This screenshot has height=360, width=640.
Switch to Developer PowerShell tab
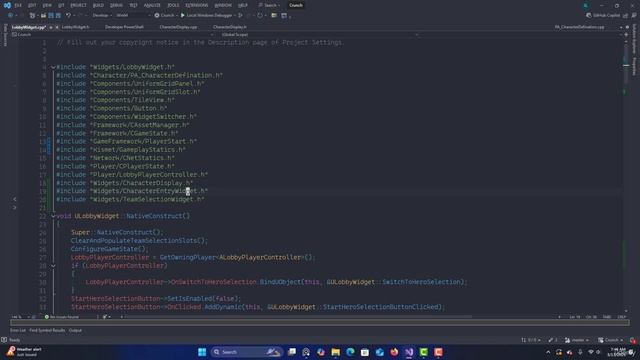click(x=124, y=27)
